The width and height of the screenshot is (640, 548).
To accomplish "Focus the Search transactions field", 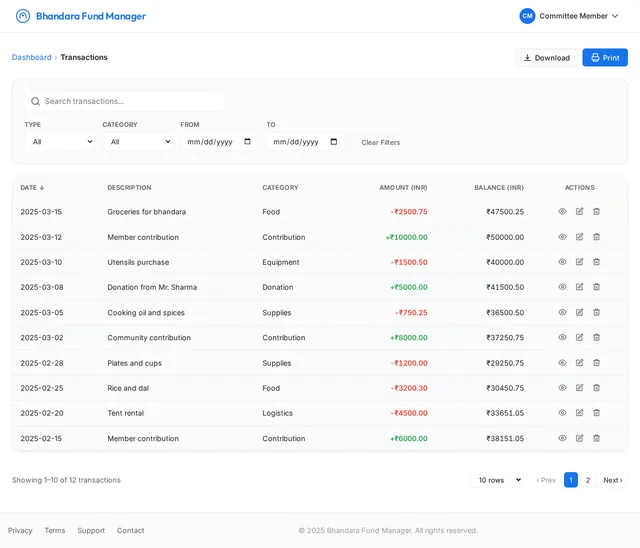I will [x=125, y=101].
